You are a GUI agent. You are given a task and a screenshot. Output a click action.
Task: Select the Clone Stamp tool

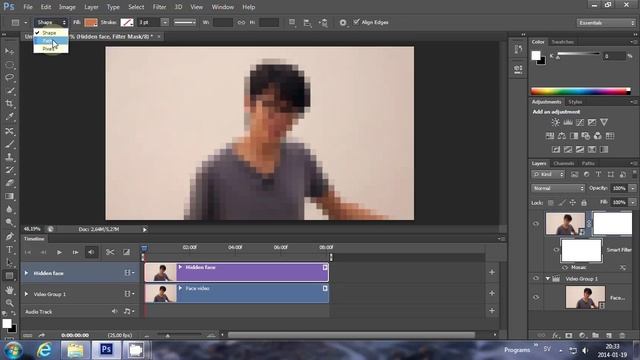[9, 157]
